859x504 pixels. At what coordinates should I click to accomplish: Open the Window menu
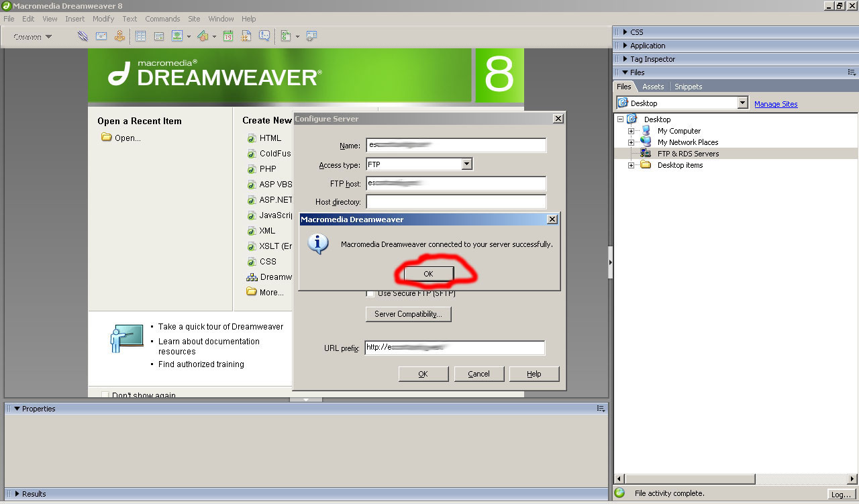pos(221,19)
